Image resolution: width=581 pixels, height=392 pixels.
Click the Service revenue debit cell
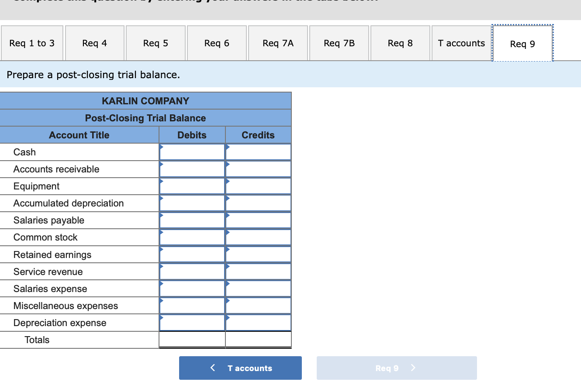click(x=192, y=271)
